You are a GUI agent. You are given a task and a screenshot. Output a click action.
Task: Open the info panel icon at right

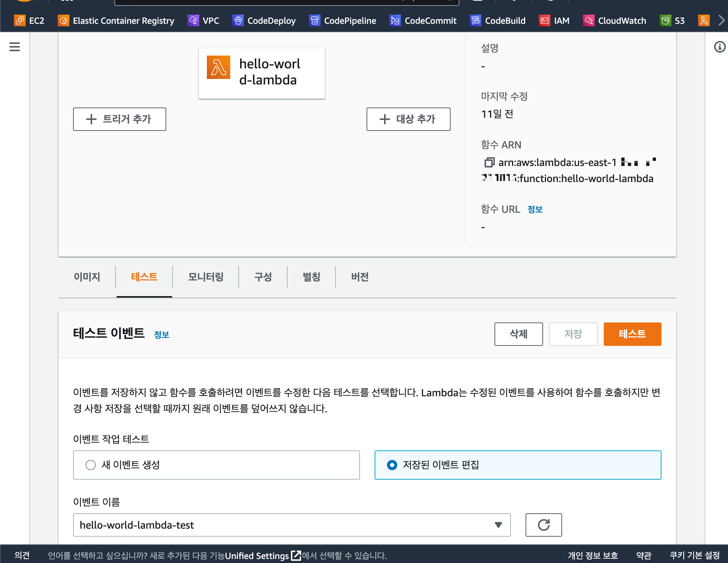click(x=720, y=47)
